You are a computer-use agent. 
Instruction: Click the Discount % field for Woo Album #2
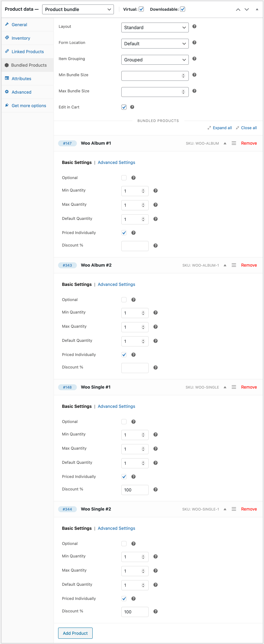click(135, 368)
